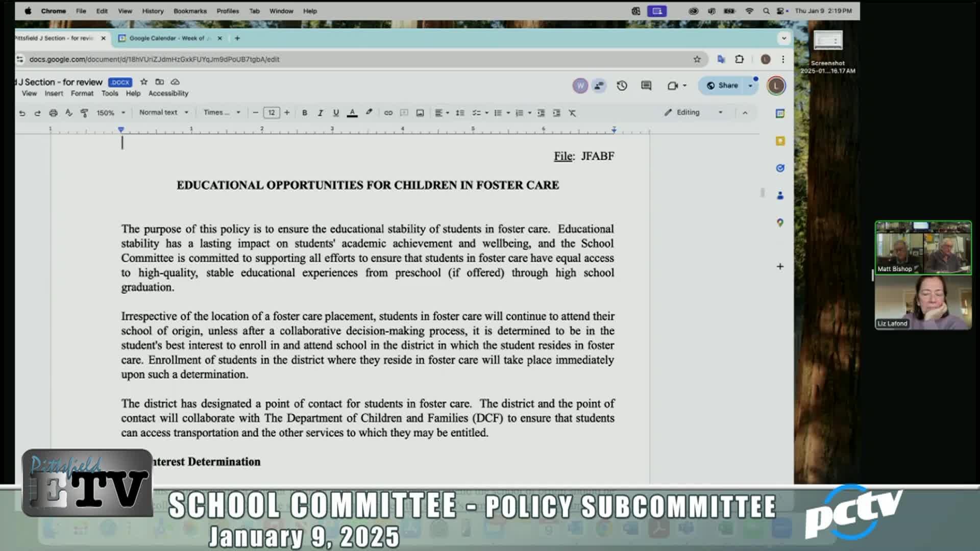The image size is (980, 551).
Task: Open the numbered list dropdown
Action: pos(524,113)
